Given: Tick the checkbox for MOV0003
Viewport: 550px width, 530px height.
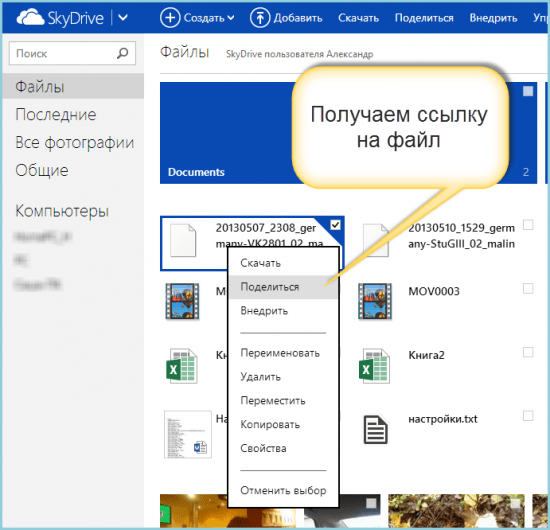Looking at the screenshot, I should pyautogui.click(x=528, y=288).
